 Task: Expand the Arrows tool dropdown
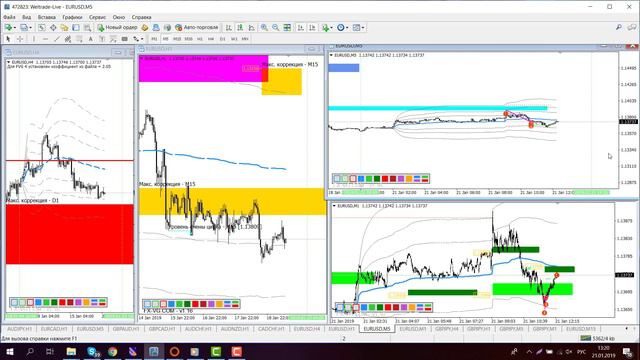142,39
